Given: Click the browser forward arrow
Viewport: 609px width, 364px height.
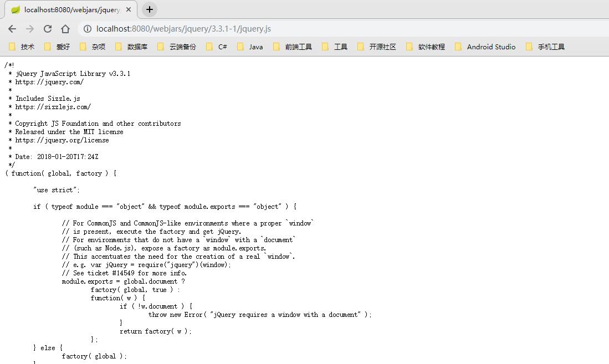Looking at the screenshot, I should (x=30, y=29).
